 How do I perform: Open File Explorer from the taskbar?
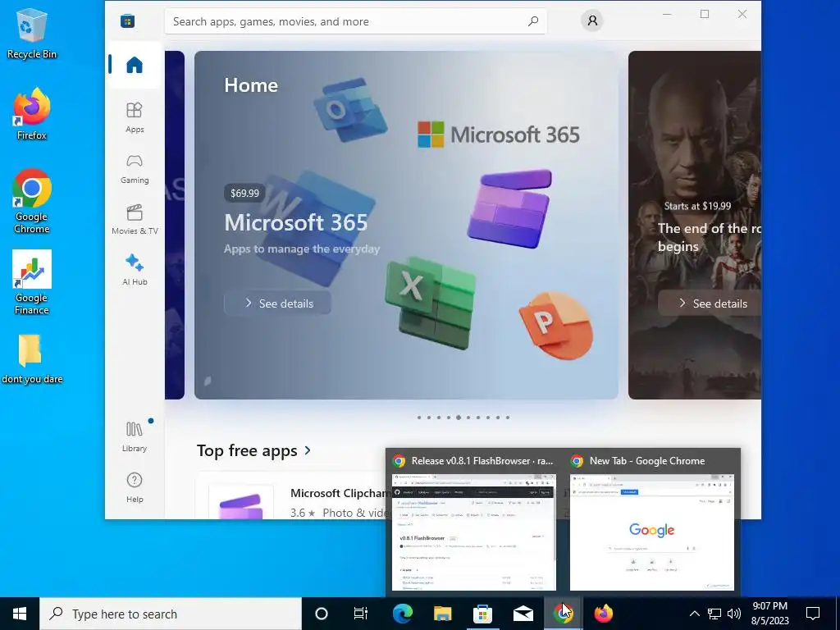coord(442,614)
